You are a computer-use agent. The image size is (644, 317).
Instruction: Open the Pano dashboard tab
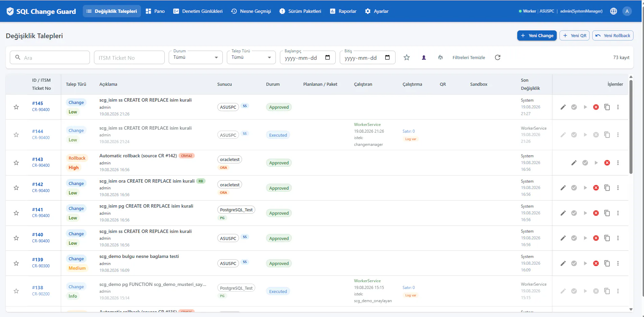tap(155, 11)
